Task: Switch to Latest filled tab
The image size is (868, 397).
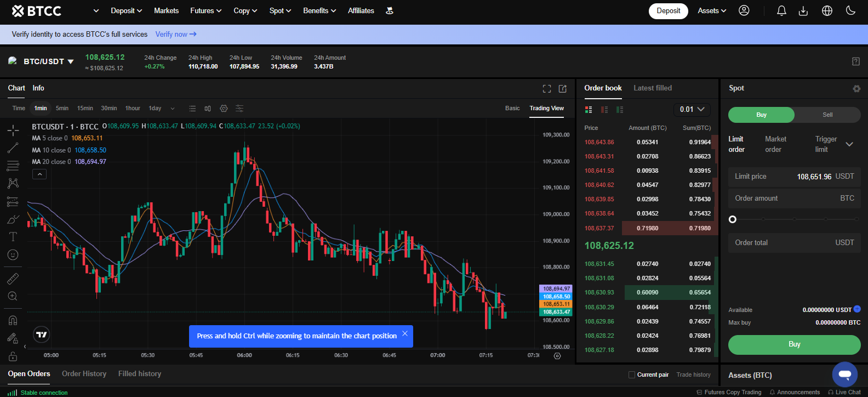Action: tap(653, 88)
